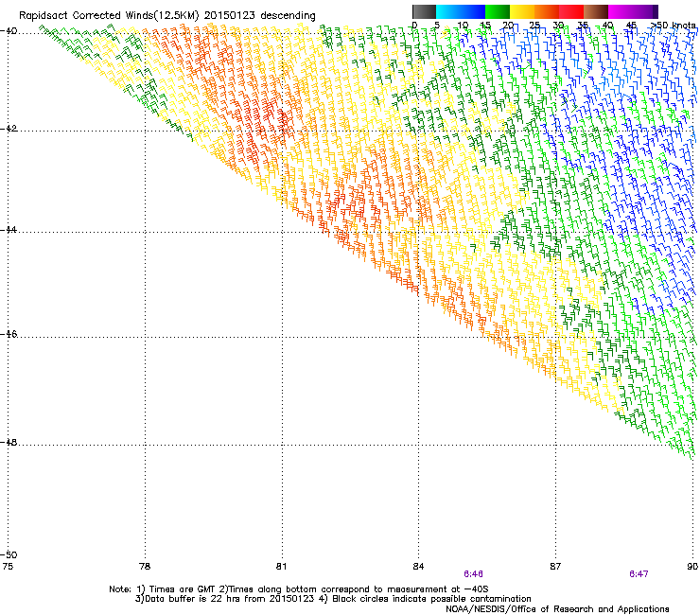Viewport: 700px width, 615px height.
Task: Click the longitude label '81'
Action: [x=281, y=567]
